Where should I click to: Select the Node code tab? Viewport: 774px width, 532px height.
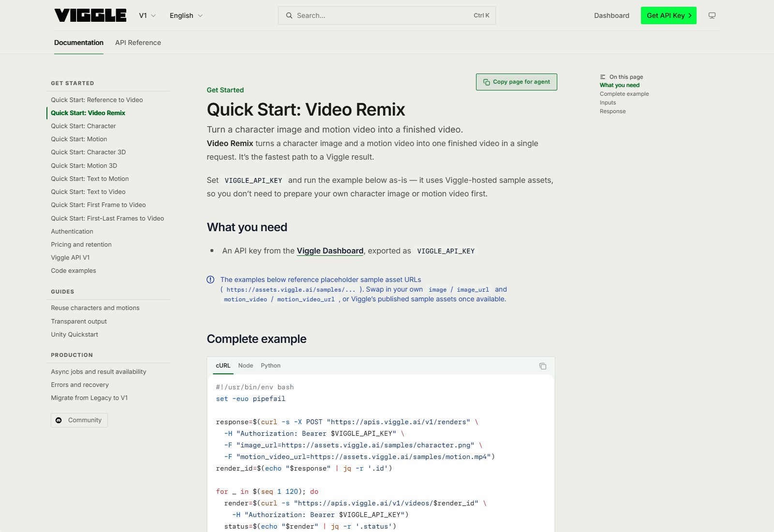(x=246, y=366)
